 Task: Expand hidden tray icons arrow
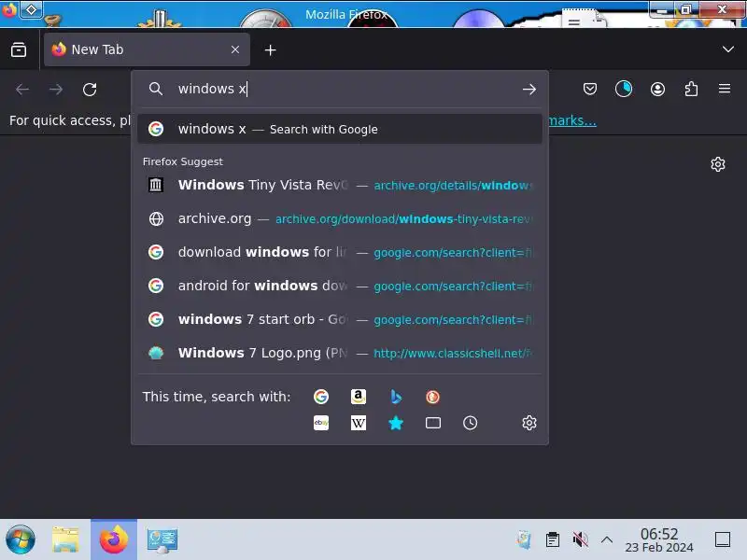pos(606,539)
